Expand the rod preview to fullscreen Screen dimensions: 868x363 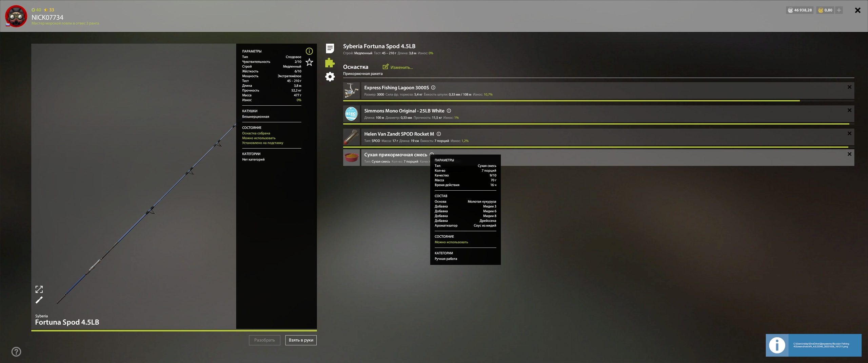tap(39, 289)
